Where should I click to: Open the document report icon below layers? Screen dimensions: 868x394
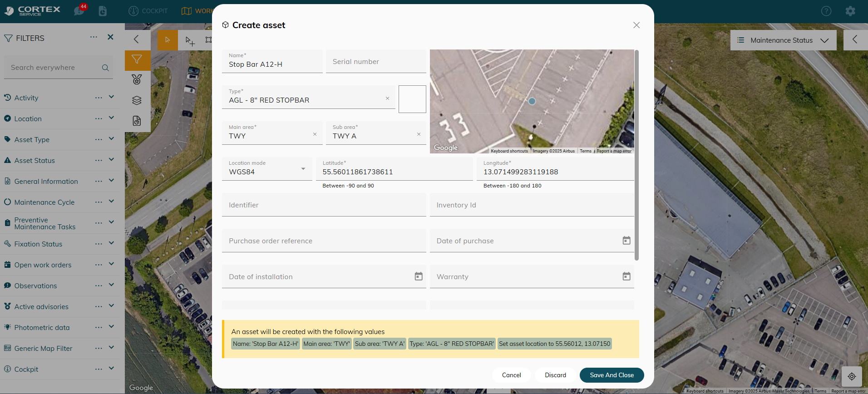(x=137, y=121)
